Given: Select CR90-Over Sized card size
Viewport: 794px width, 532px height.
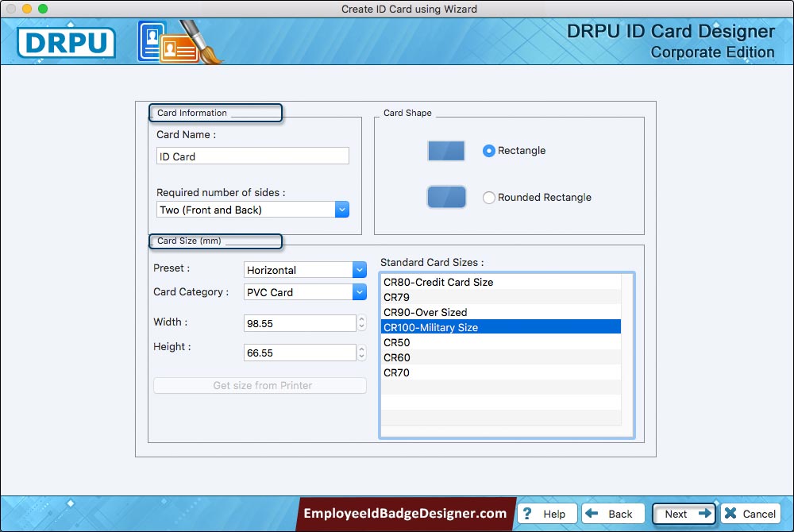Looking at the screenshot, I should pyautogui.click(x=501, y=312).
